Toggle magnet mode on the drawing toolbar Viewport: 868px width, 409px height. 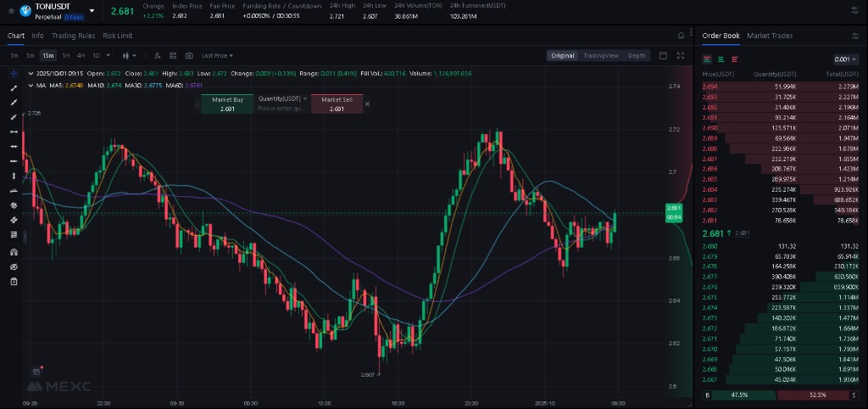(14, 252)
